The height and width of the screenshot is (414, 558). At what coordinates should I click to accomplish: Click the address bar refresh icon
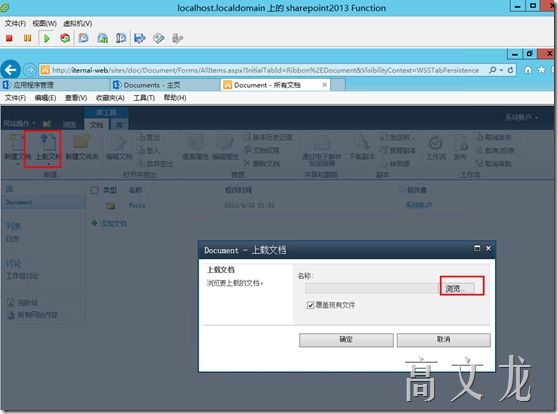[x=510, y=70]
